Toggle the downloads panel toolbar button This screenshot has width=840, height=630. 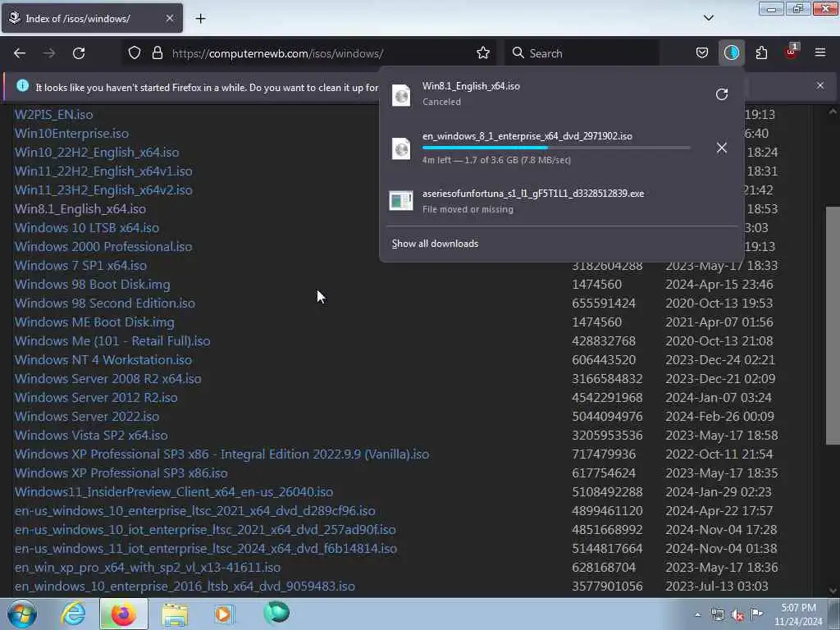[732, 53]
